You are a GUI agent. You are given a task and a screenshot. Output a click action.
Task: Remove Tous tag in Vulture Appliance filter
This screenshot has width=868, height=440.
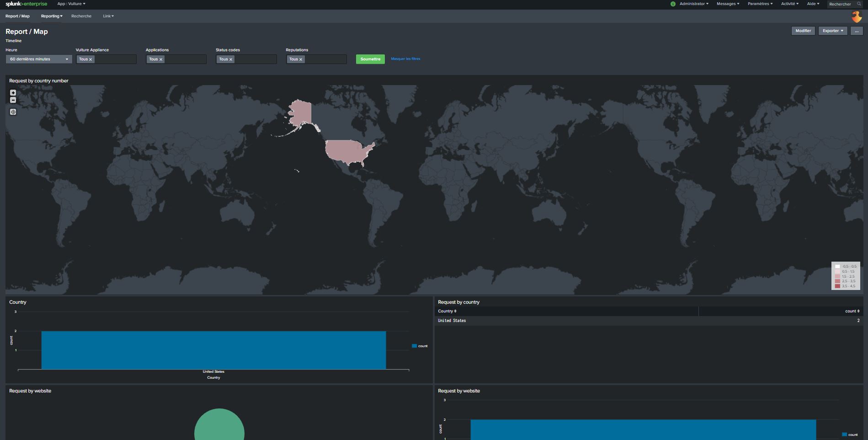91,59
